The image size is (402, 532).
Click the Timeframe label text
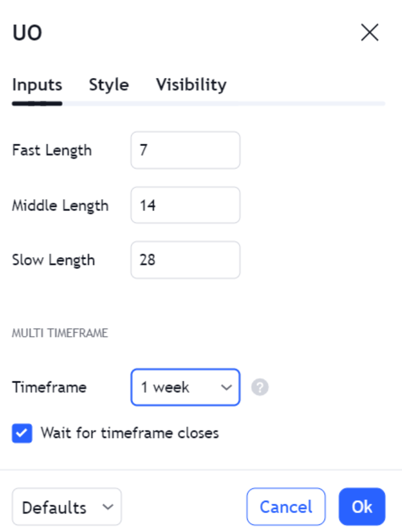click(x=49, y=388)
